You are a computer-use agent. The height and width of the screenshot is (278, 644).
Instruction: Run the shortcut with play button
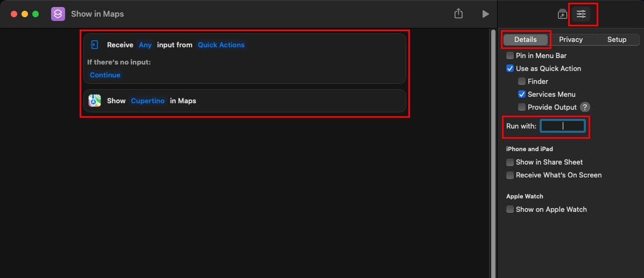485,14
